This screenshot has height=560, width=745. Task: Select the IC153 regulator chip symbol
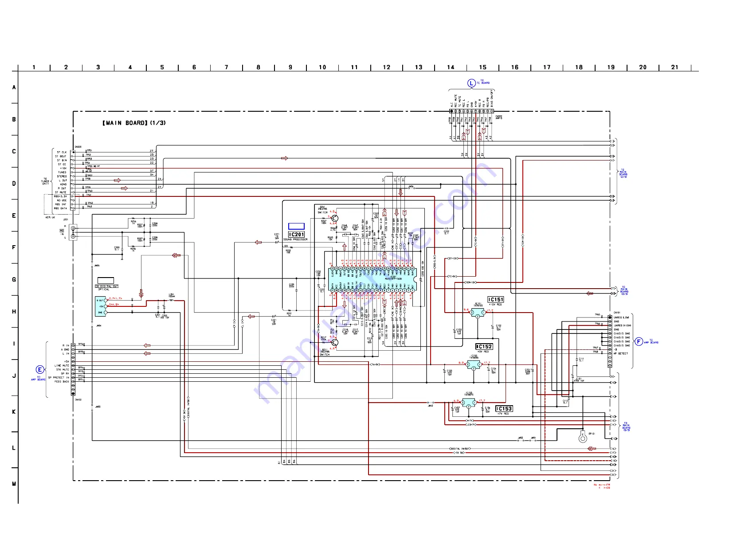point(469,403)
